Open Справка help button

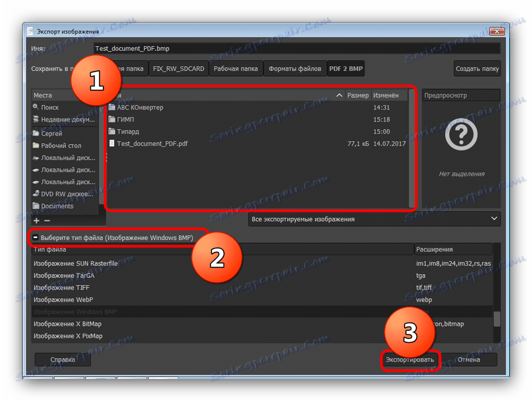pyautogui.click(x=63, y=360)
